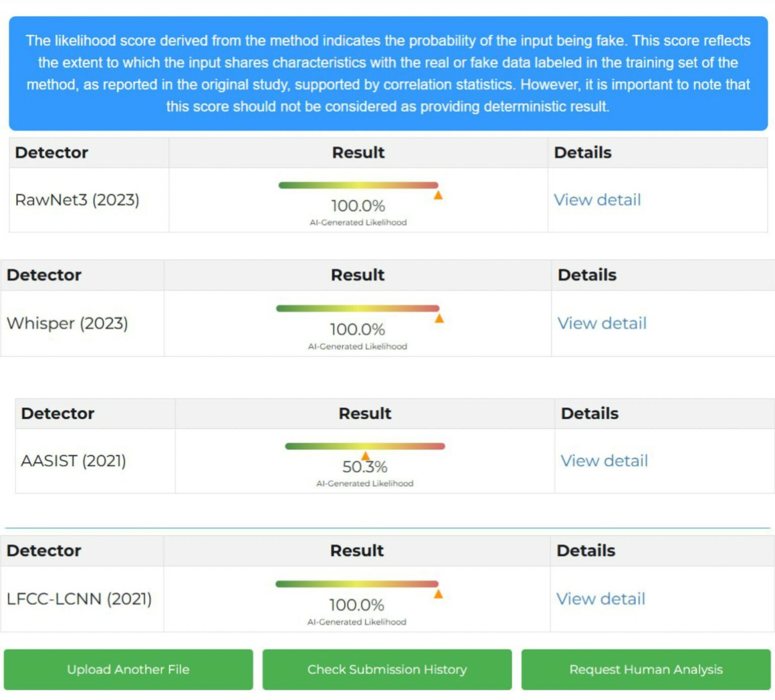Open View detail for RawNet3 (2023)

click(597, 200)
